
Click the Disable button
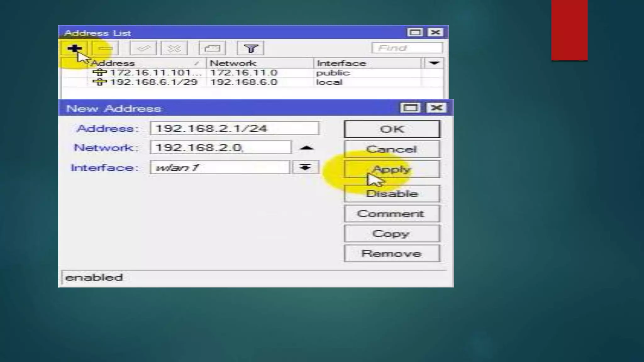tap(392, 194)
